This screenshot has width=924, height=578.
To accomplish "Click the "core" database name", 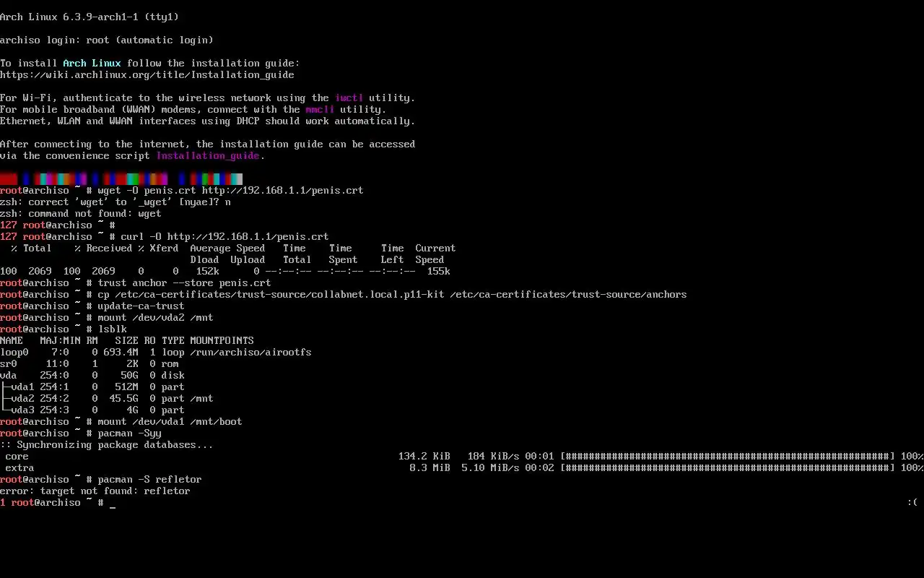I will coord(17,456).
